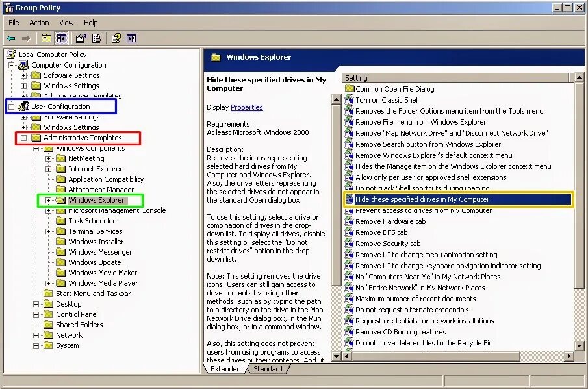Screen dimensions: 588x389
Task: Click the icon beside Do not request alternate credentials
Action: click(350, 310)
